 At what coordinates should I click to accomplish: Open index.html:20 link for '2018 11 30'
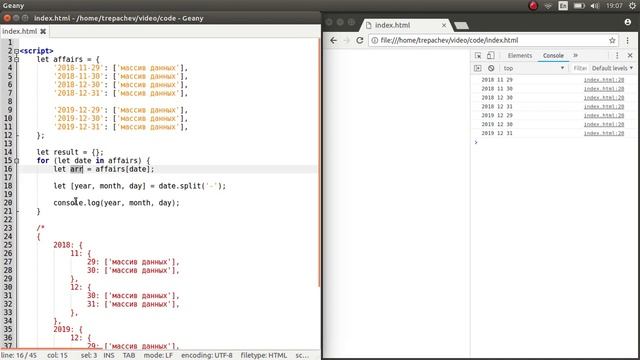pos(604,89)
